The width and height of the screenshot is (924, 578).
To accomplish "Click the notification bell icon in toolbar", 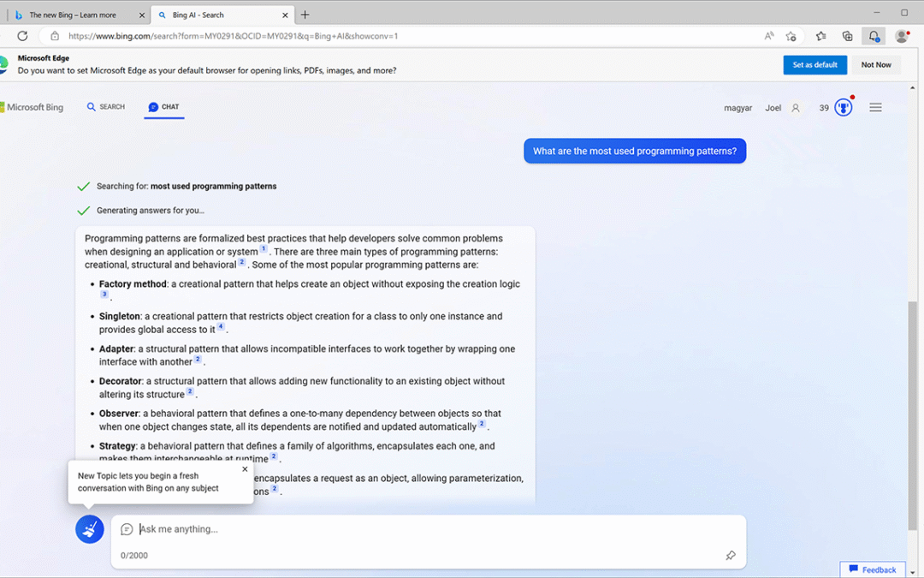I will coord(874,36).
